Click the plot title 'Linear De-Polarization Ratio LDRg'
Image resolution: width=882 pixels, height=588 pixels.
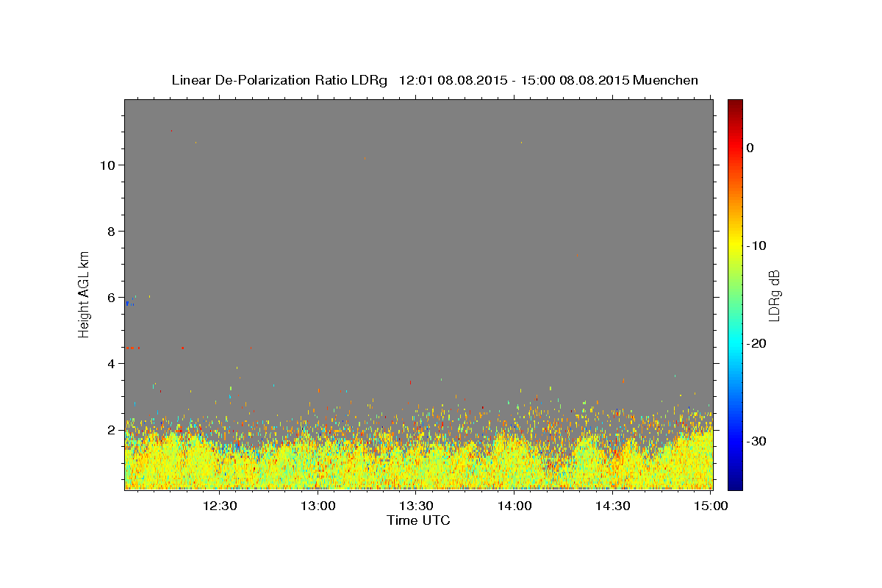(x=279, y=80)
